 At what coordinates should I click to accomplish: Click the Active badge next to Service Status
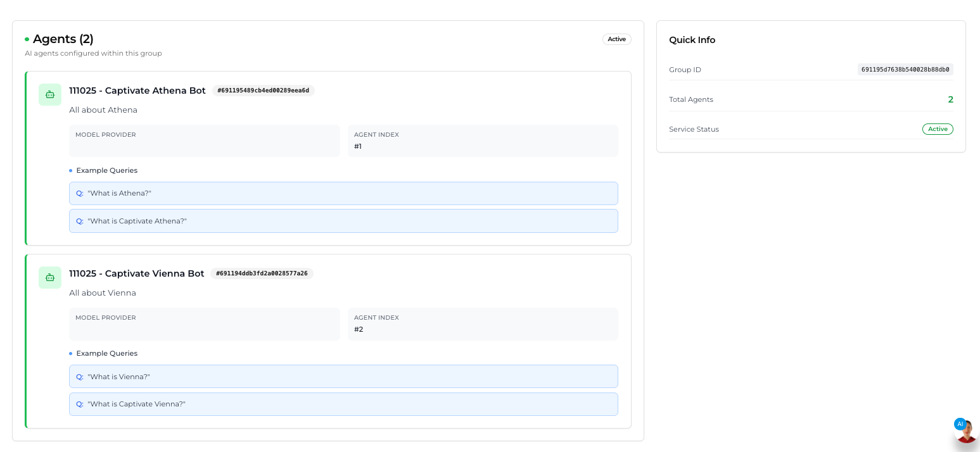[938, 129]
